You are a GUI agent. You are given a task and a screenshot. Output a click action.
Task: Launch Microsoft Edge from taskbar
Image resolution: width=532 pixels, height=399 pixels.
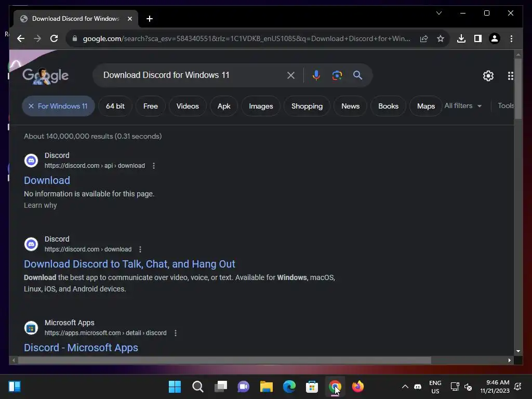pos(289,387)
